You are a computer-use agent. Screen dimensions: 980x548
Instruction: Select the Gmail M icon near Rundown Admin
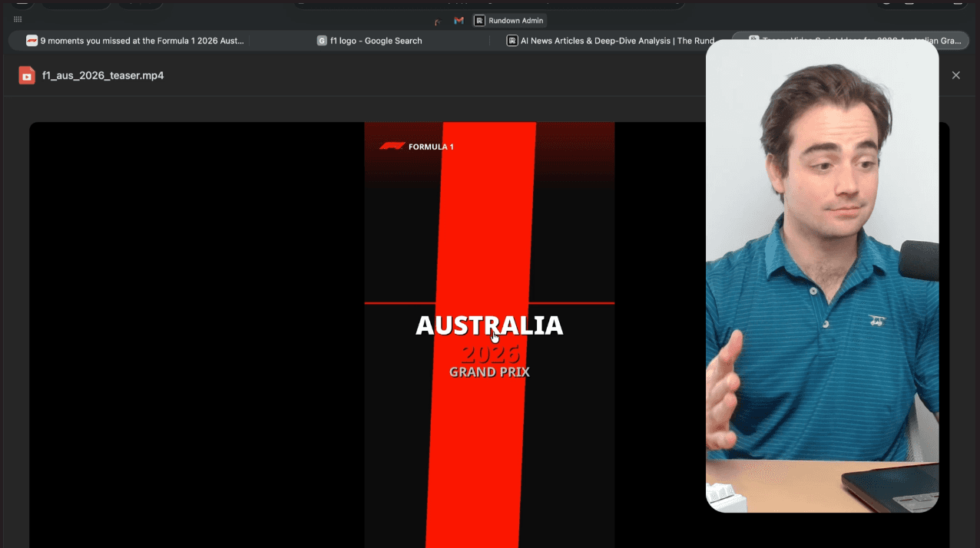[x=459, y=20]
